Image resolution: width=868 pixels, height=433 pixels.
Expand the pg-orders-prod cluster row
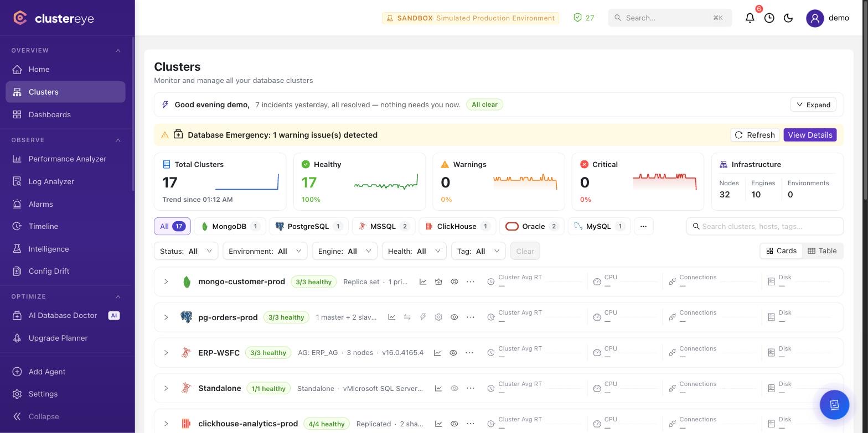(x=166, y=317)
